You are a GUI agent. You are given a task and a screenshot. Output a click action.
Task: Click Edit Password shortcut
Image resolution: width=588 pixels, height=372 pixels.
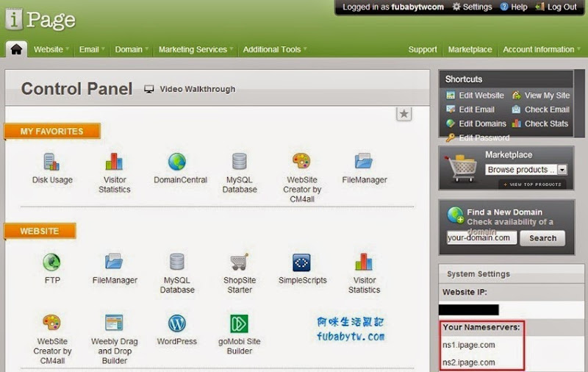477,137
